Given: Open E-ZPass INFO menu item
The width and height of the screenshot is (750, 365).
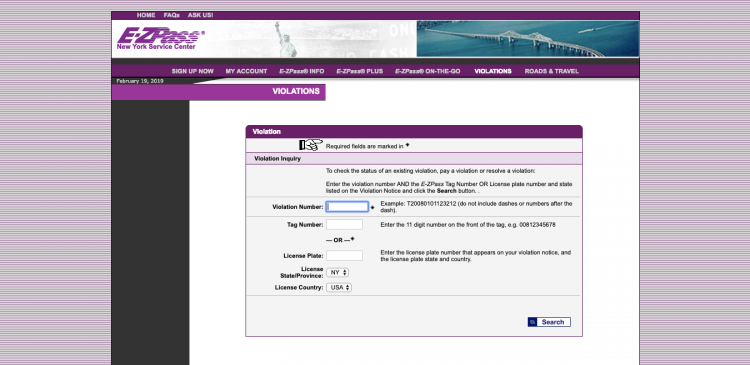Looking at the screenshot, I should click(x=302, y=71).
